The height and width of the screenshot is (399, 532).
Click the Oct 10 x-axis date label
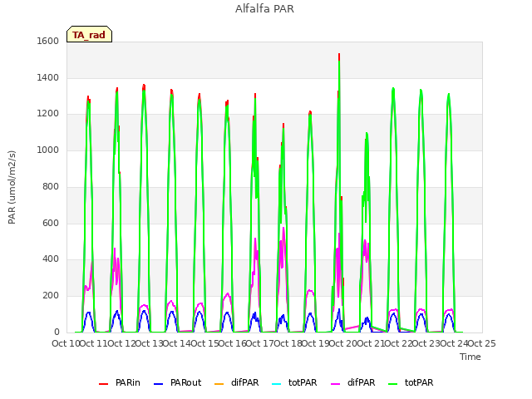[66, 343]
